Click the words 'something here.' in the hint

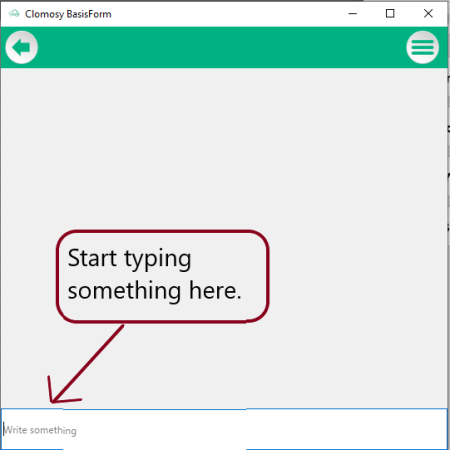click(x=154, y=291)
